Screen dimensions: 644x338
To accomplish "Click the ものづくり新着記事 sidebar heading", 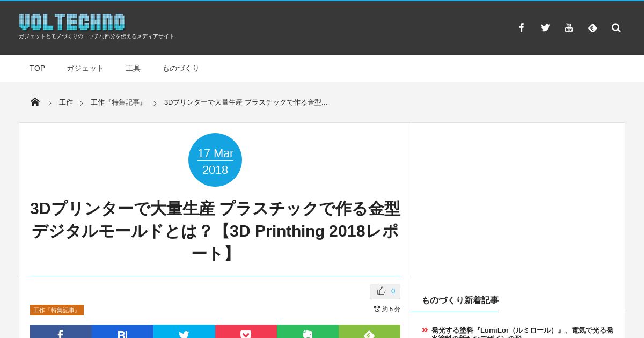I will (x=460, y=300).
